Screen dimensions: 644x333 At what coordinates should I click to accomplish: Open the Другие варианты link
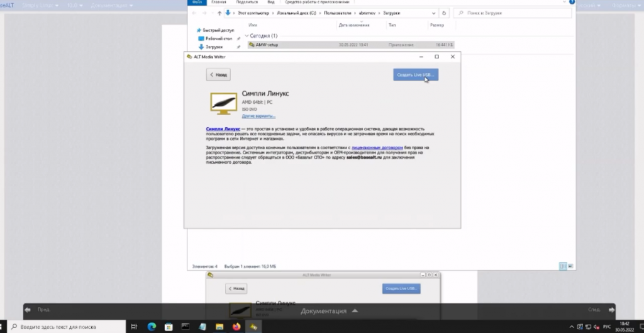pos(258,116)
